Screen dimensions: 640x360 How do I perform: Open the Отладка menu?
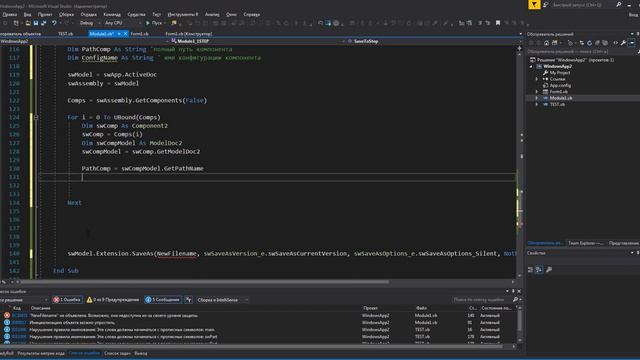click(89, 14)
